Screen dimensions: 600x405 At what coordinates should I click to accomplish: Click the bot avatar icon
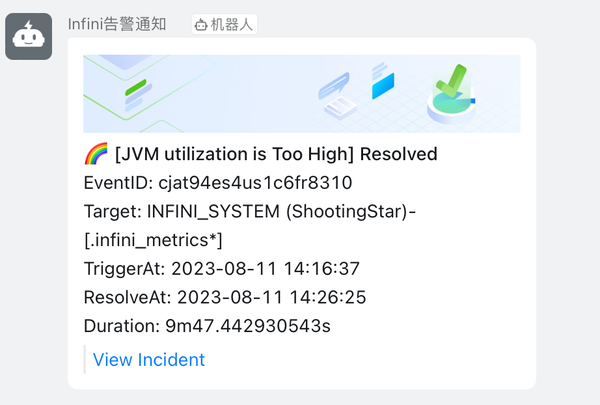[x=28, y=36]
